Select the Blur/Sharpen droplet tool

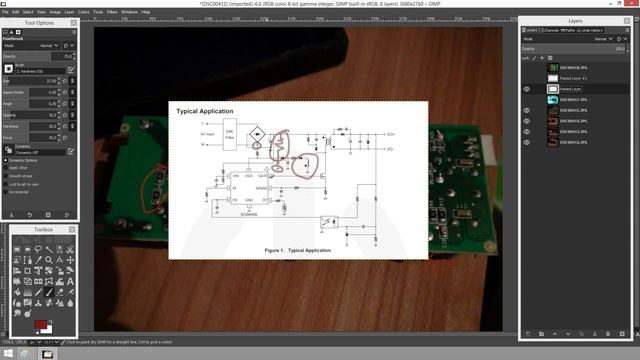[70, 303]
